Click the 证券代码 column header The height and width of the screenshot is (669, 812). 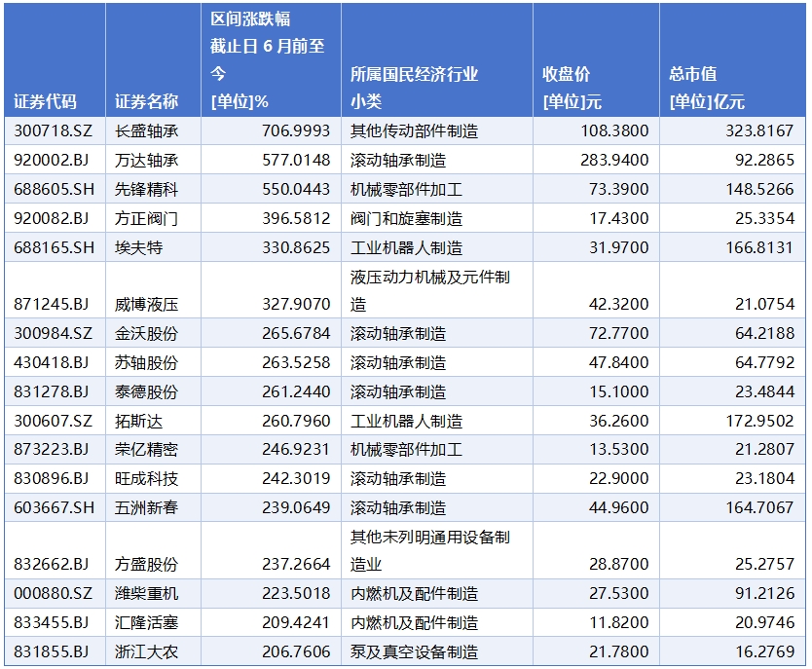click(46, 101)
